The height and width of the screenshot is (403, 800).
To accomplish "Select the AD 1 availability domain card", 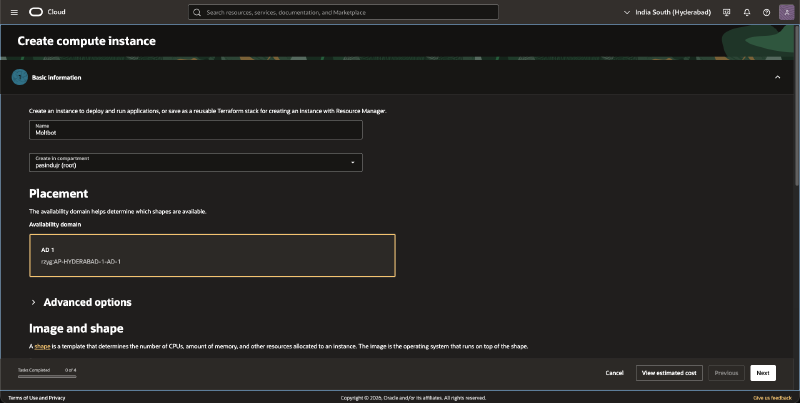I will point(212,256).
